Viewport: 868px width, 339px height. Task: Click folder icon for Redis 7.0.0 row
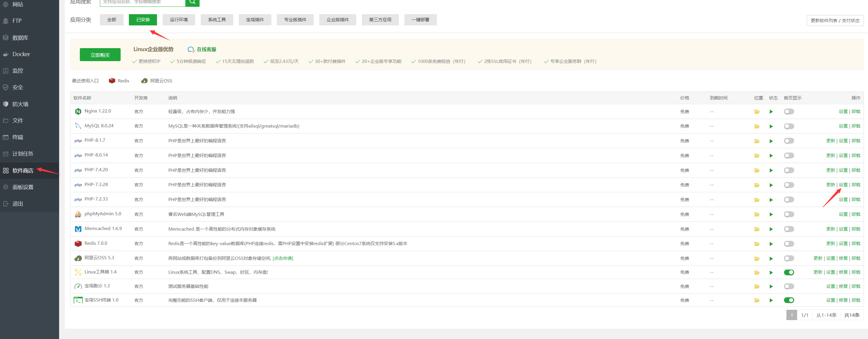(757, 244)
